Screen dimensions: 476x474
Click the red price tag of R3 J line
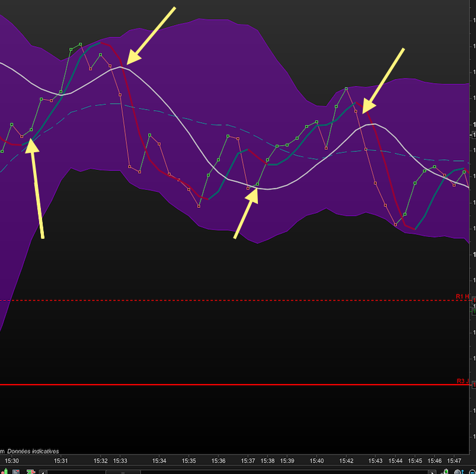[x=474, y=385]
